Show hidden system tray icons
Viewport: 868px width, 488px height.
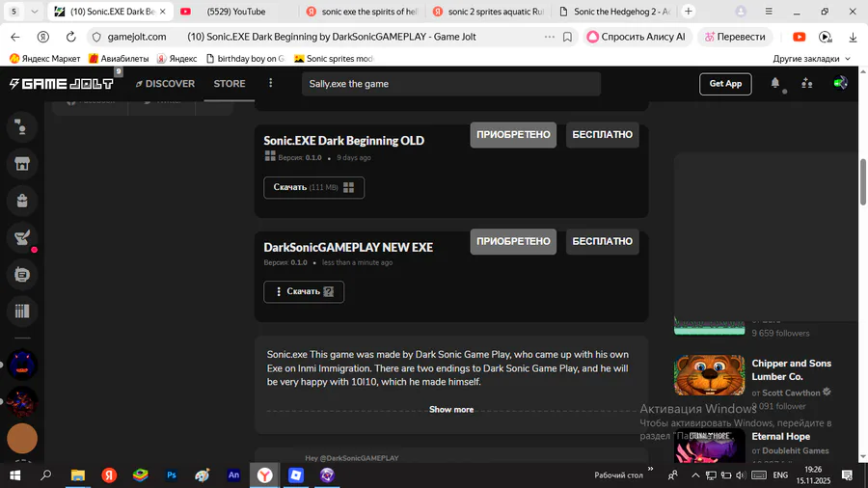click(x=695, y=475)
